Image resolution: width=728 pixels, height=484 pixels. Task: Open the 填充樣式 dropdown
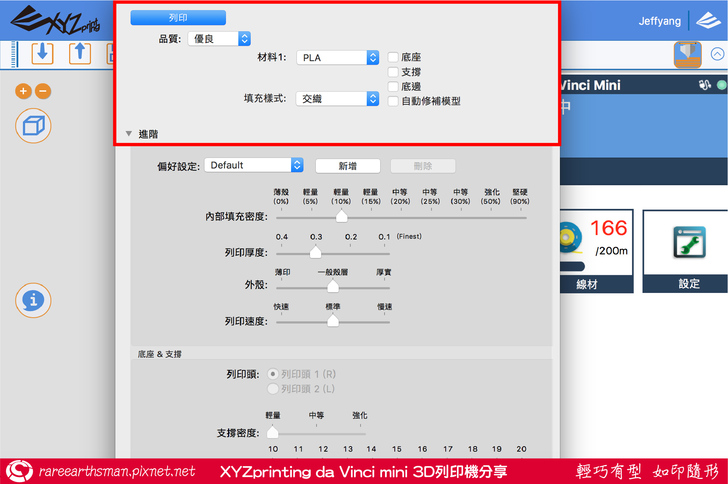338,98
